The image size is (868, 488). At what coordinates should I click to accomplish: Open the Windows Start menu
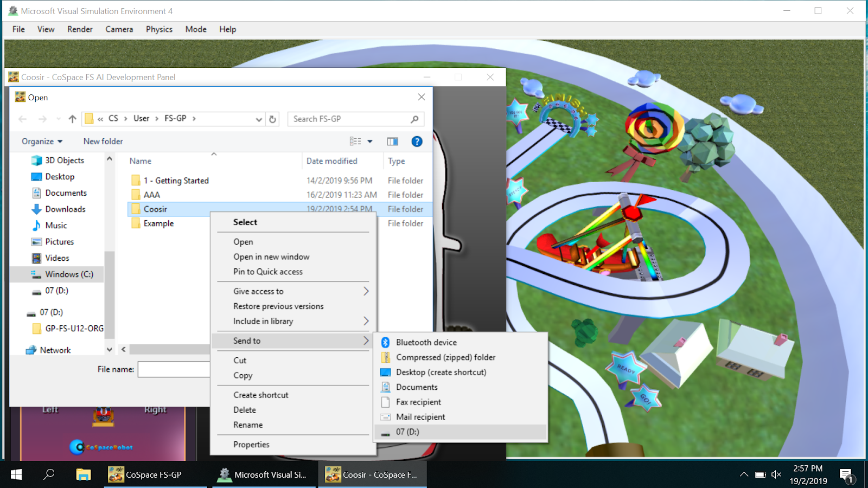tap(16, 474)
